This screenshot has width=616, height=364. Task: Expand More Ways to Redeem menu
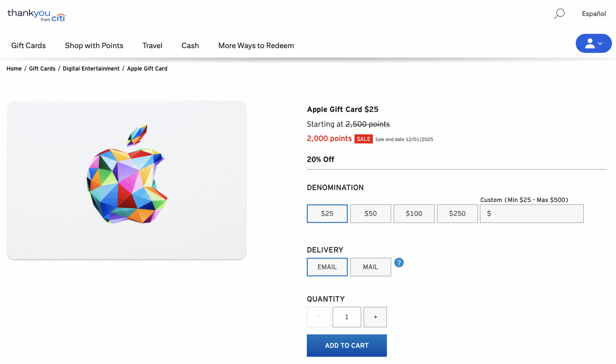click(256, 46)
